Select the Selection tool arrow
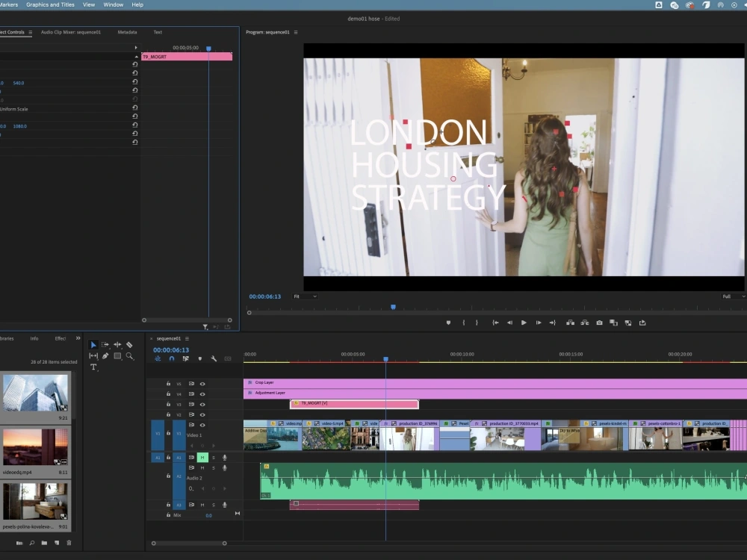Viewport: 747px width, 560px height. 93,345
